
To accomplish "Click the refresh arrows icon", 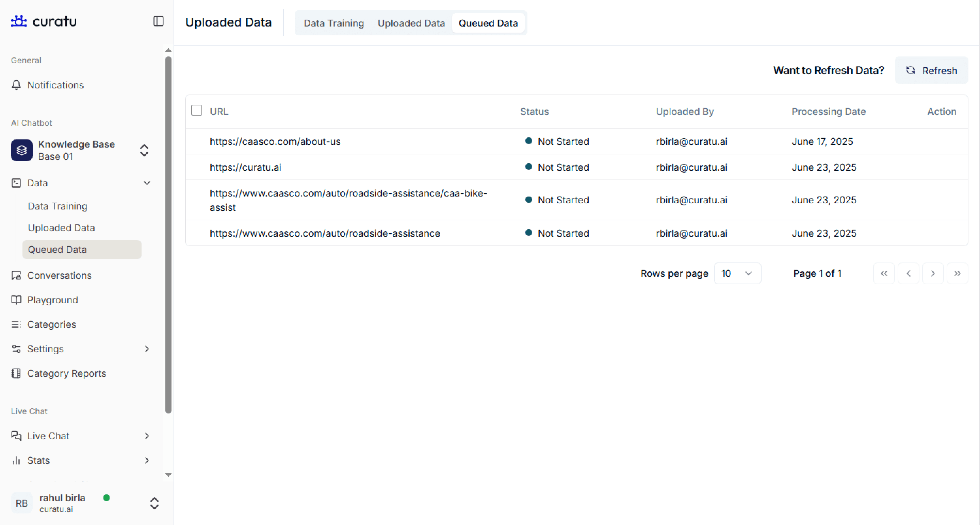I will coord(910,70).
